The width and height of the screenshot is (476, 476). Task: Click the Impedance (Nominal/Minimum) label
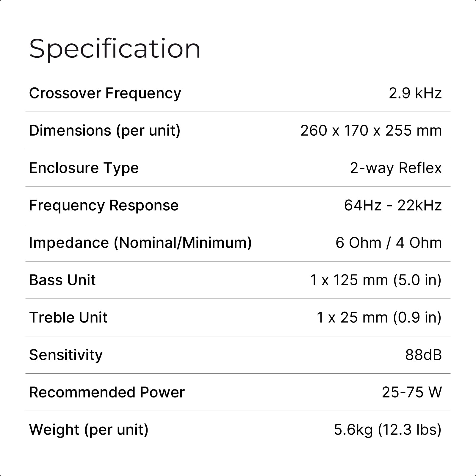click(140, 243)
